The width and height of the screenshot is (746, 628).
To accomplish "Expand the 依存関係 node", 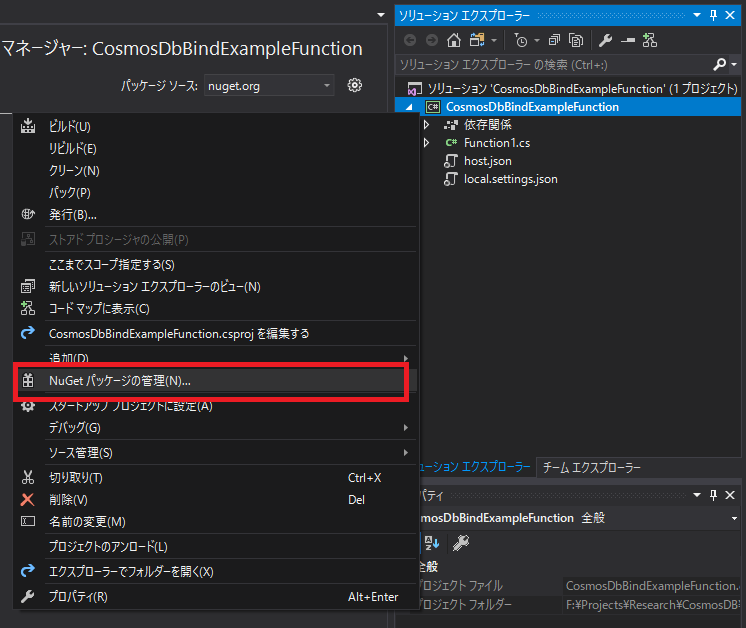I will pos(427,125).
